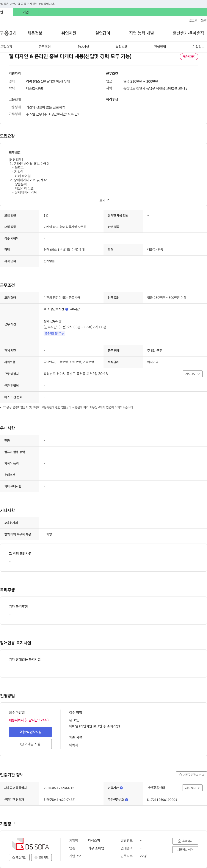Screen dimensions: 207x868
Task: Jump to the 복리후생 section tab
Action: (x=122, y=47)
